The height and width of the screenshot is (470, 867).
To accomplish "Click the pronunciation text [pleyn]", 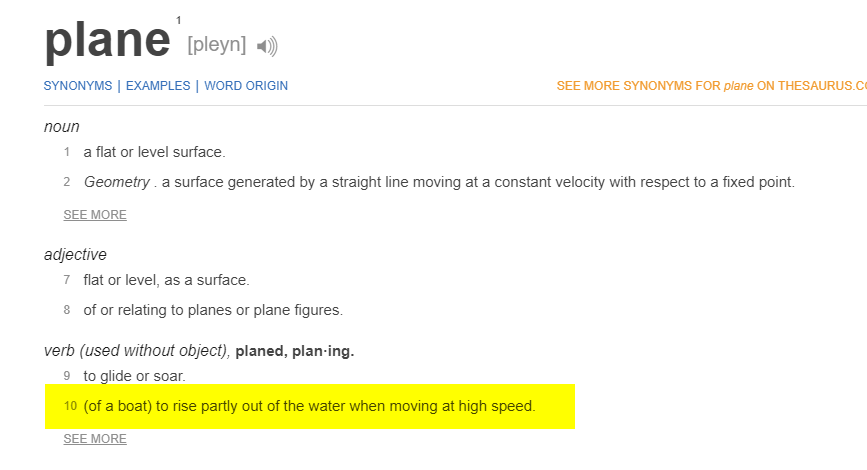I will pos(217,44).
